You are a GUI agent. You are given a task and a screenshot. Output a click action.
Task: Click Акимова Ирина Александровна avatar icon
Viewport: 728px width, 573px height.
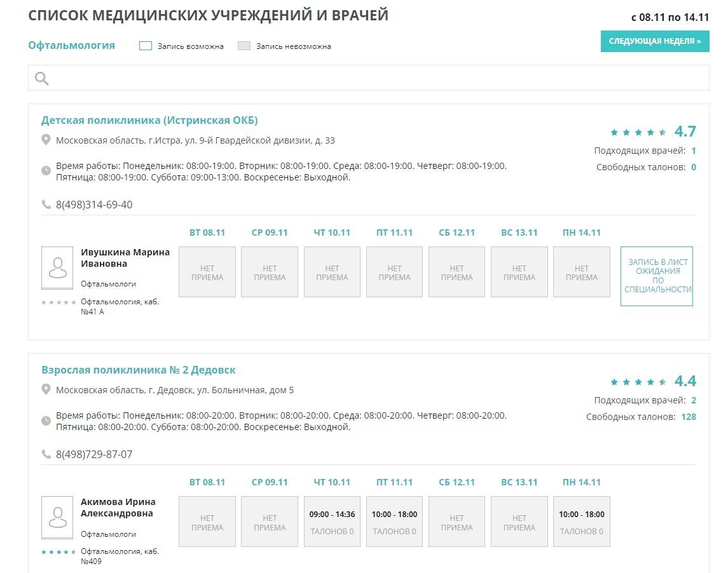57,518
